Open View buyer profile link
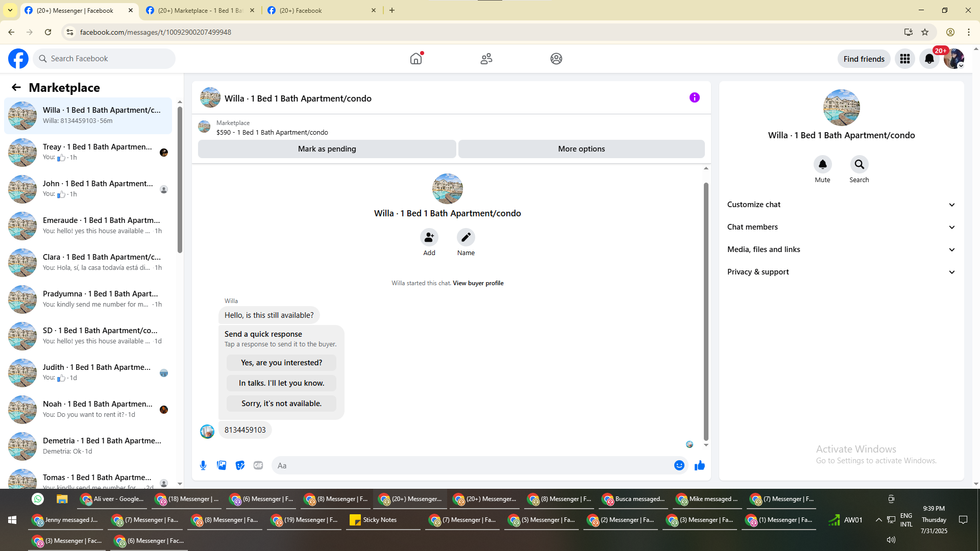Screen dimensions: 980x551 [x=478, y=283]
